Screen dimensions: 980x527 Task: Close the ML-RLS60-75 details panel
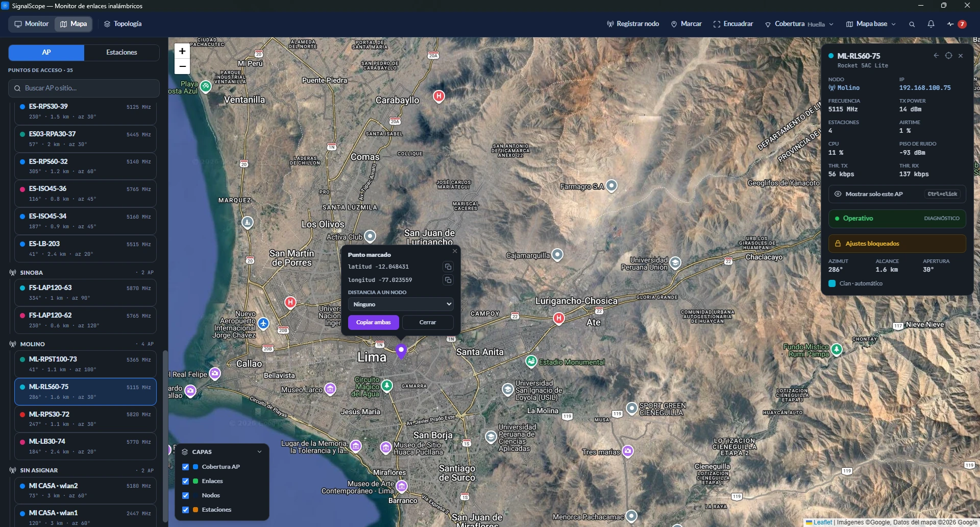[x=961, y=56]
